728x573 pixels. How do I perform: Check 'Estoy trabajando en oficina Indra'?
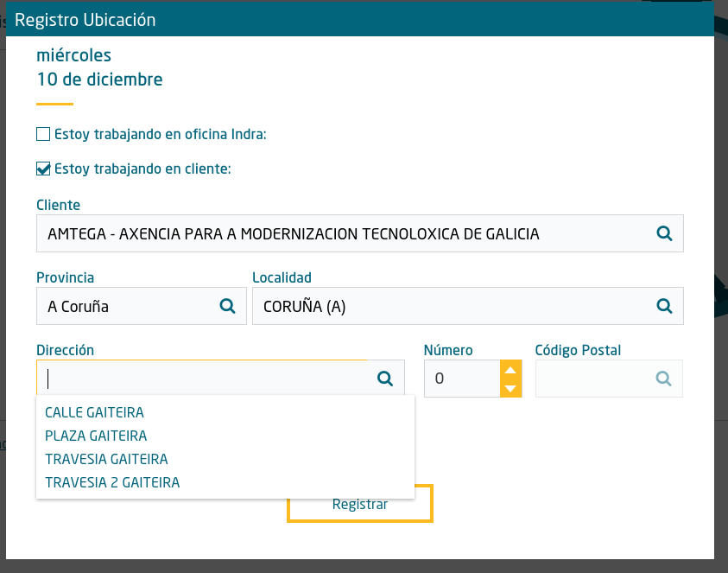[x=43, y=134]
